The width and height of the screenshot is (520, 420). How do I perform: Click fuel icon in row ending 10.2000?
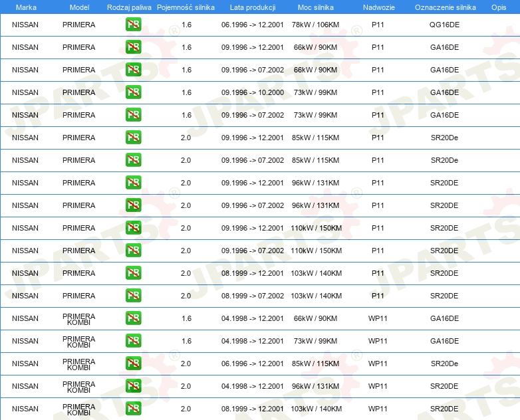pyautogui.click(x=133, y=92)
